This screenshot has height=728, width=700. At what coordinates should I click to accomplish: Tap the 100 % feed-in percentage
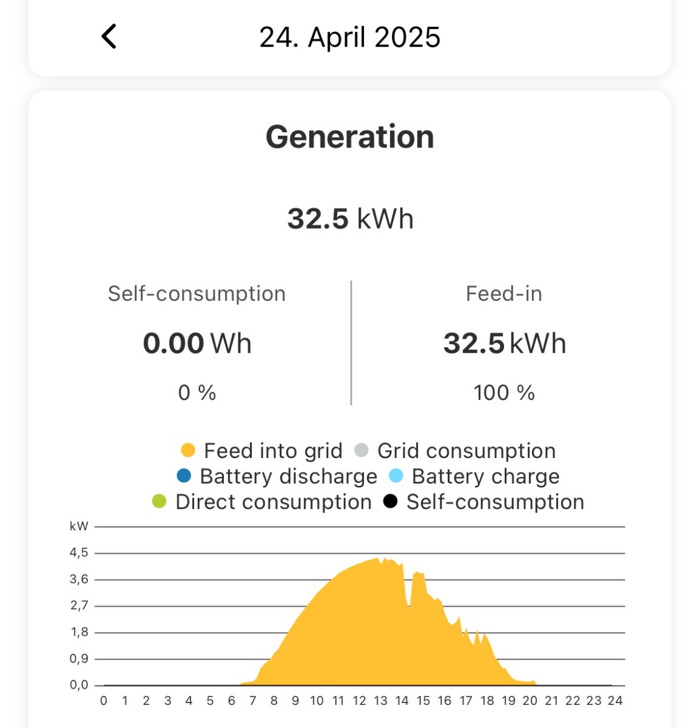[504, 393]
